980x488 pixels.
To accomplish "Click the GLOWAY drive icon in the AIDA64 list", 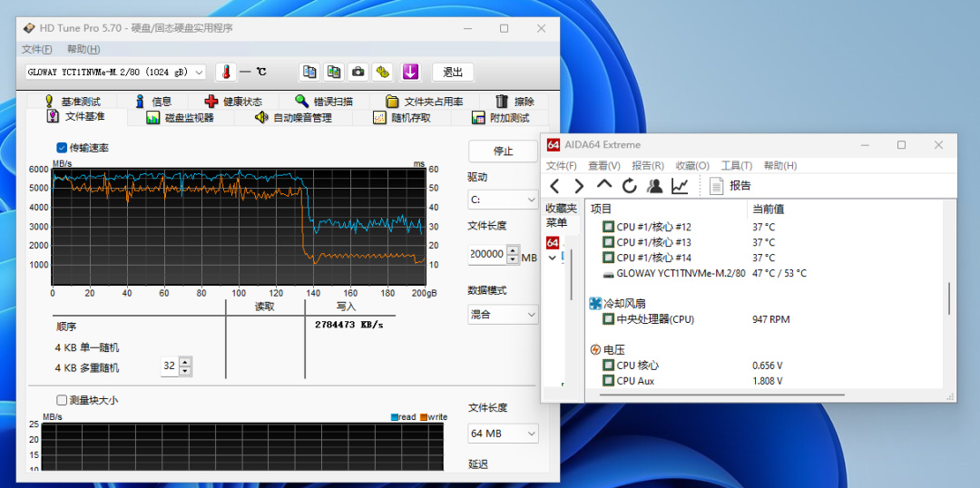I will click(x=608, y=273).
